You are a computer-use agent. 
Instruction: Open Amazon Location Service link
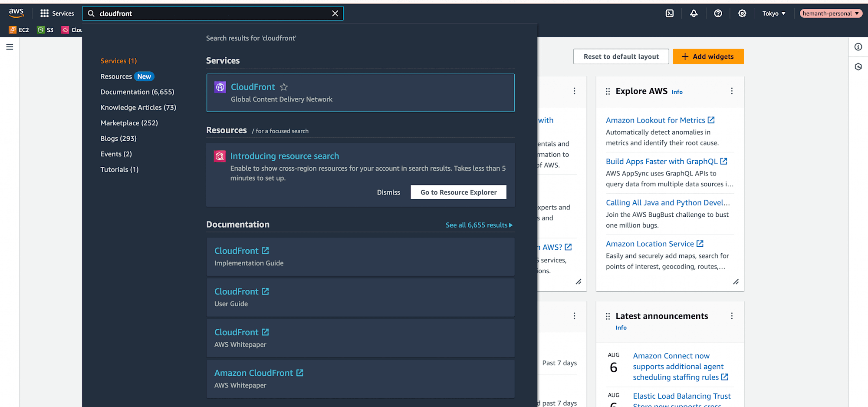click(654, 244)
